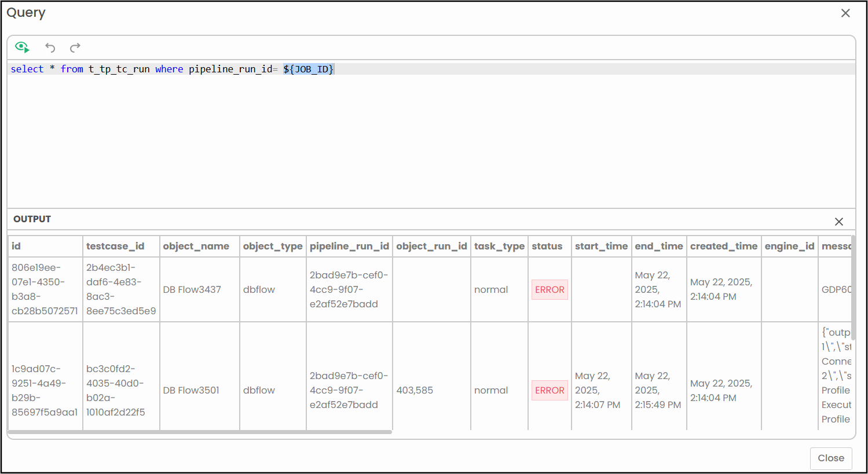
Task: Select the ERROR badge for DB Flow3501
Action: pos(550,391)
